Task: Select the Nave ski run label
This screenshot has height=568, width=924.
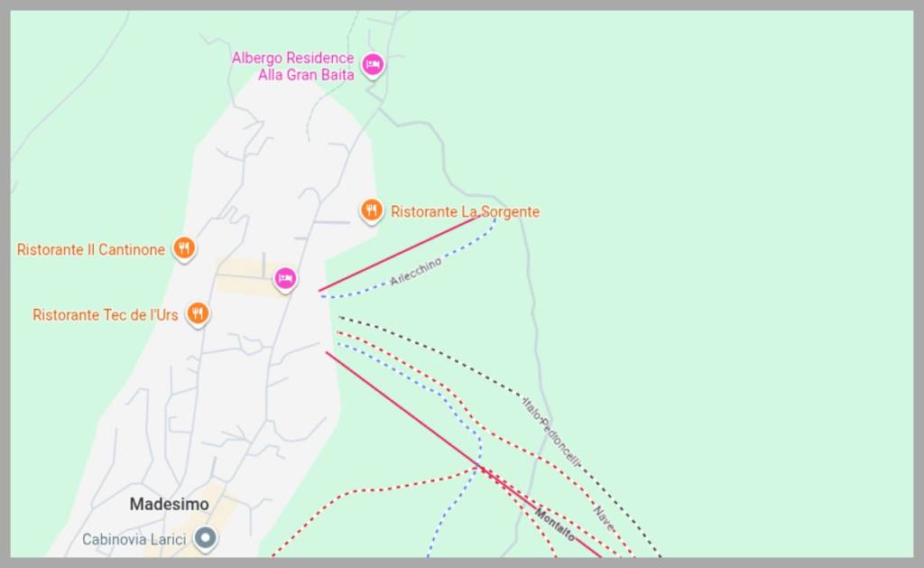Action: click(604, 518)
